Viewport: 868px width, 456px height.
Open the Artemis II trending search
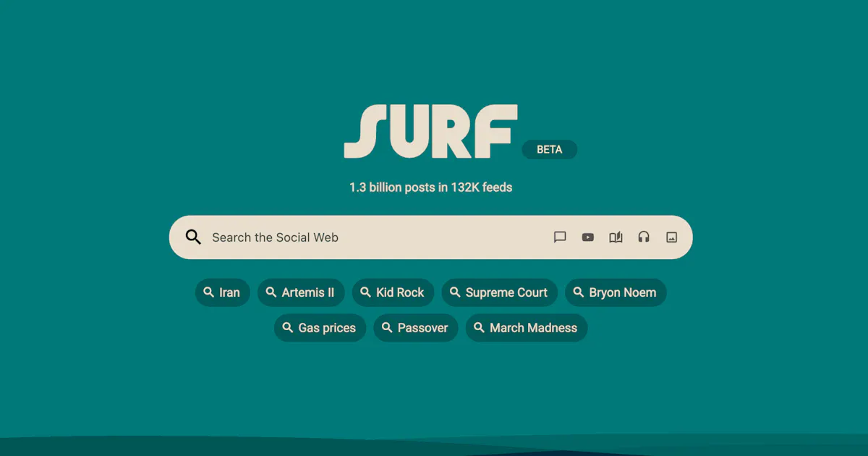(301, 292)
